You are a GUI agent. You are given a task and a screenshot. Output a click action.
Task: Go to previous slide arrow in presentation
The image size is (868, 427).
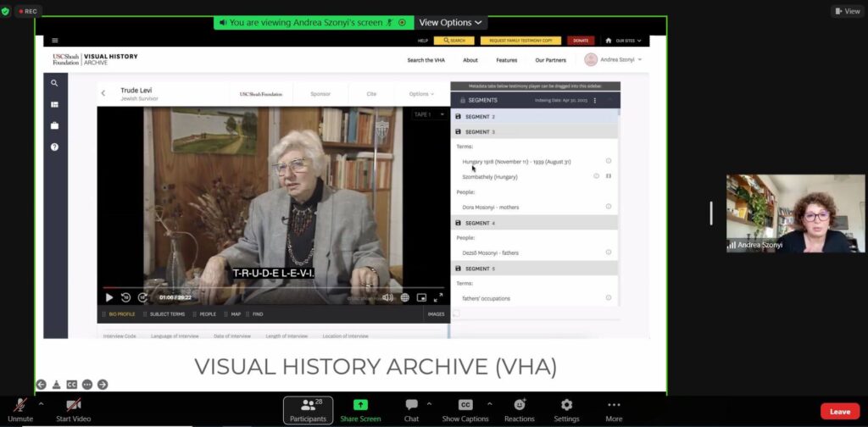pos(41,385)
